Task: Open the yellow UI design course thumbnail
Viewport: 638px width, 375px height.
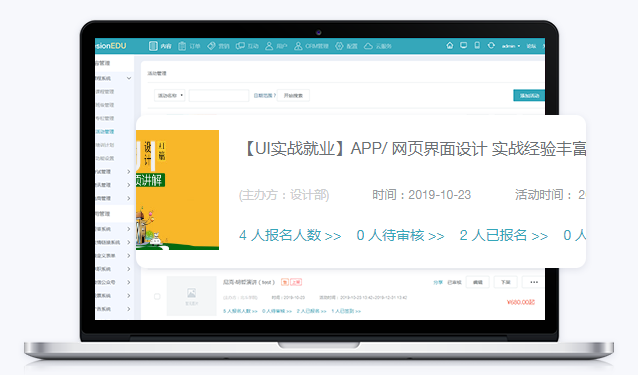Action: click(x=177, y=190)
